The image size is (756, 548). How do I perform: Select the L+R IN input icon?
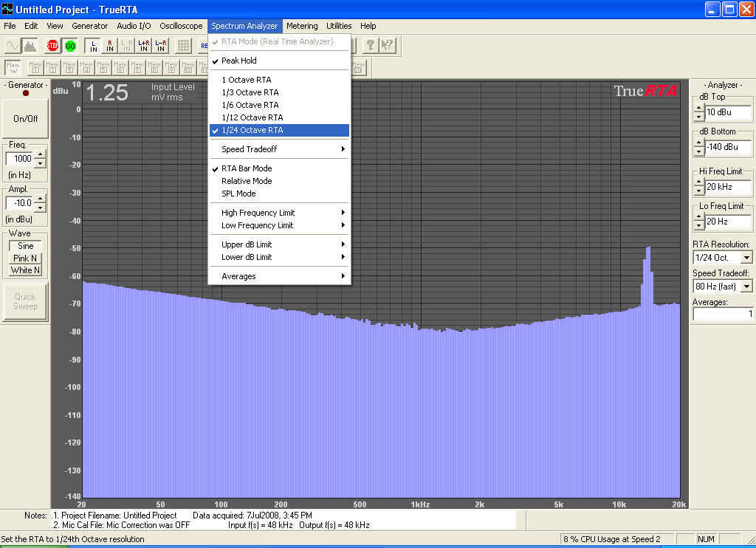point(144,46)
